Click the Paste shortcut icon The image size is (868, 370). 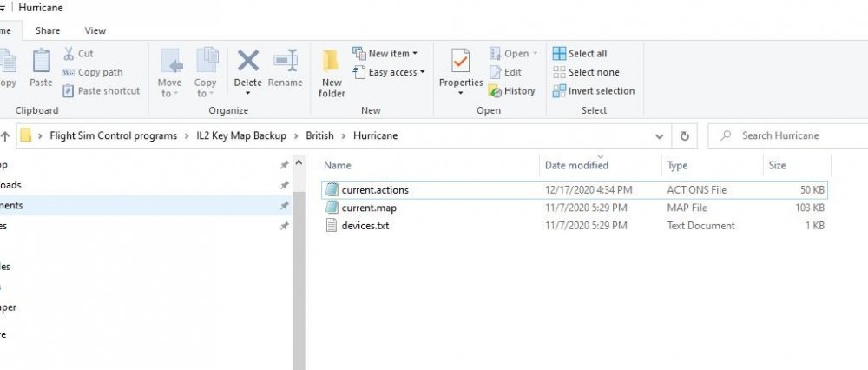(68, 91)
